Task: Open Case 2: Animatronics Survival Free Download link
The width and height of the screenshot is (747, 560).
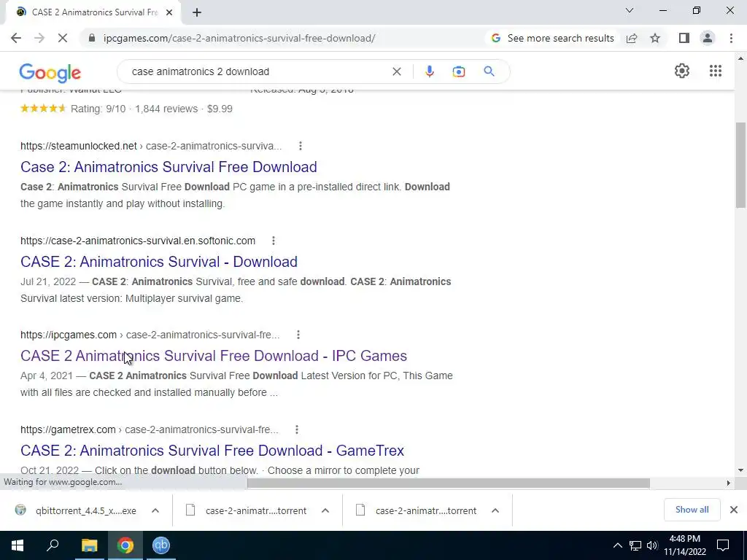Action: pyautogui.click(x=169, y=167)
